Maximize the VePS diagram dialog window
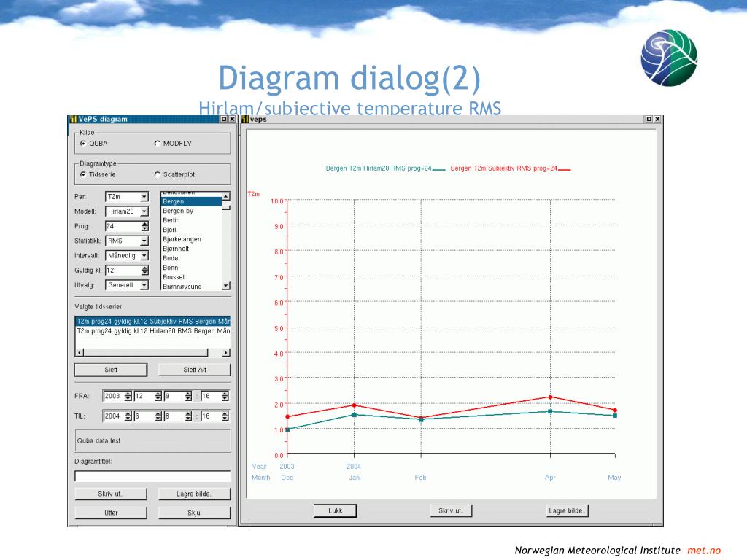The height and width of the screenshot is (560, 747). (224, 119)
